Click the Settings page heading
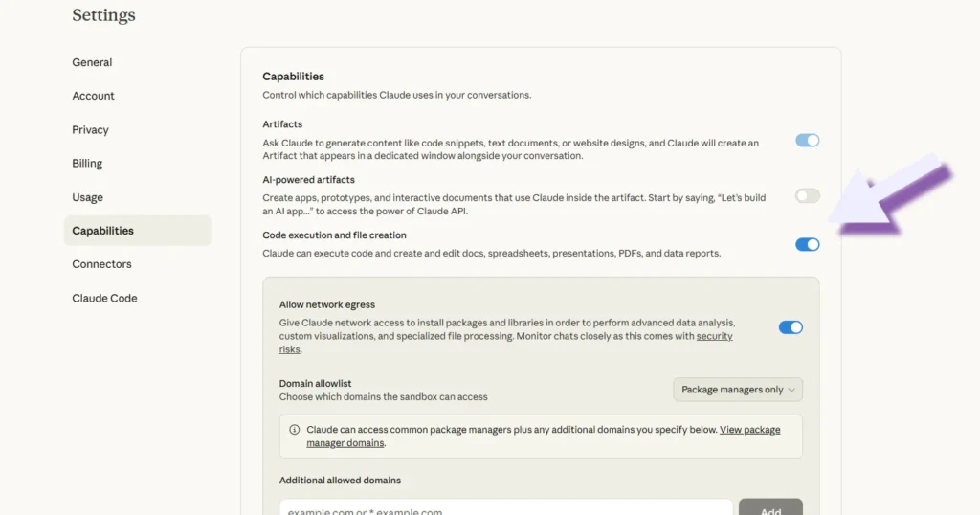The width and height of the screenshot is (980, 515). [103, 15]
